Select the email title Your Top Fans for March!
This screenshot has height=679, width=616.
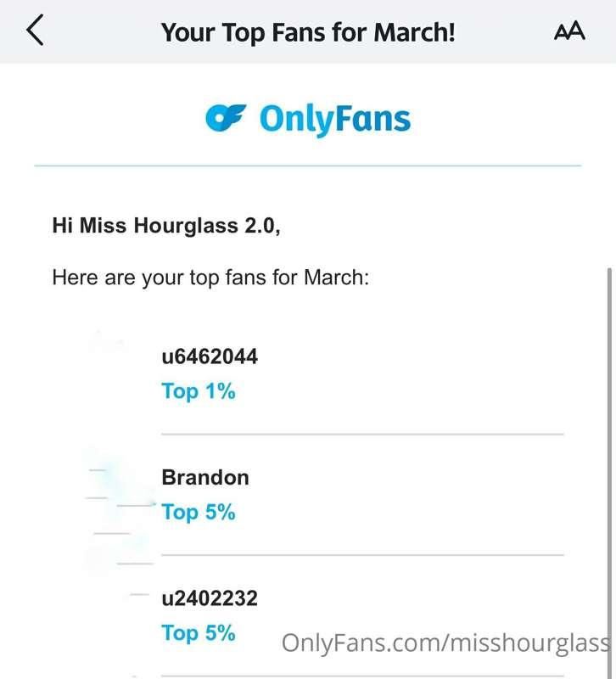(x=308, y=32)
